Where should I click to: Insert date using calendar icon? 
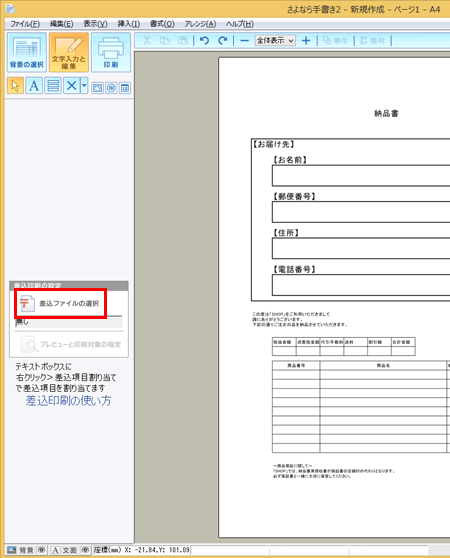pyautogui.click(x=125, y=88)
